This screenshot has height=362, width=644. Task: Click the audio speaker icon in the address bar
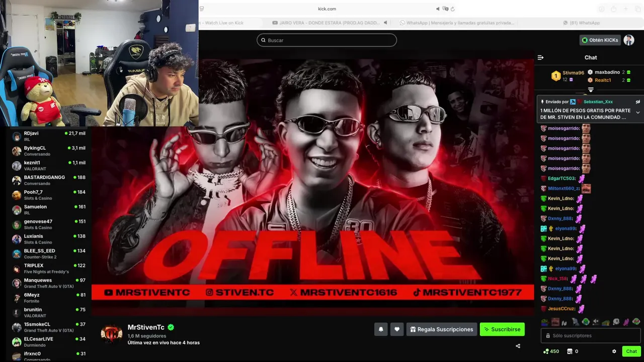coord(437,9)
